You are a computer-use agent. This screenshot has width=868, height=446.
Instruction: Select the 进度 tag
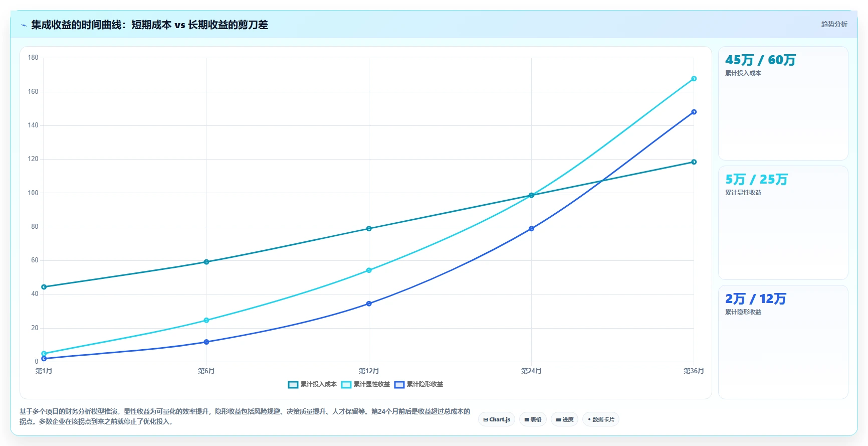(564, 419)
